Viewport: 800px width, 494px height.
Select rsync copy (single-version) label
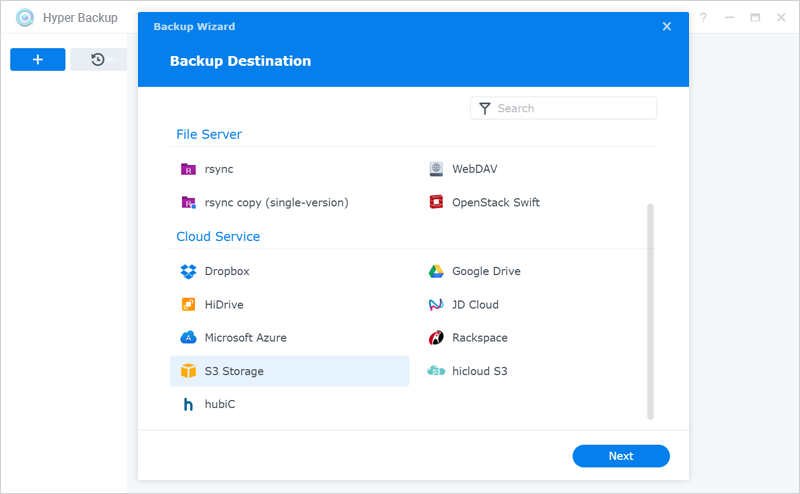[x=277, y=203]
